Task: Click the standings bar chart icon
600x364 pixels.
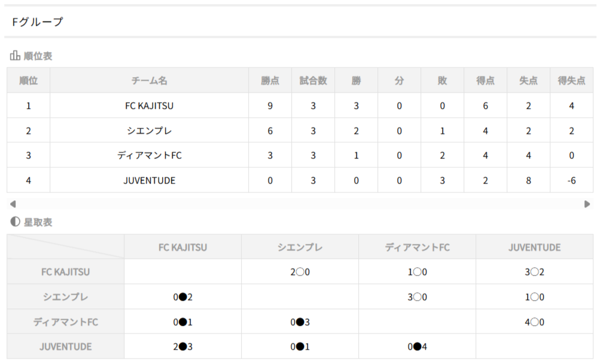Action: coord(15,56)
